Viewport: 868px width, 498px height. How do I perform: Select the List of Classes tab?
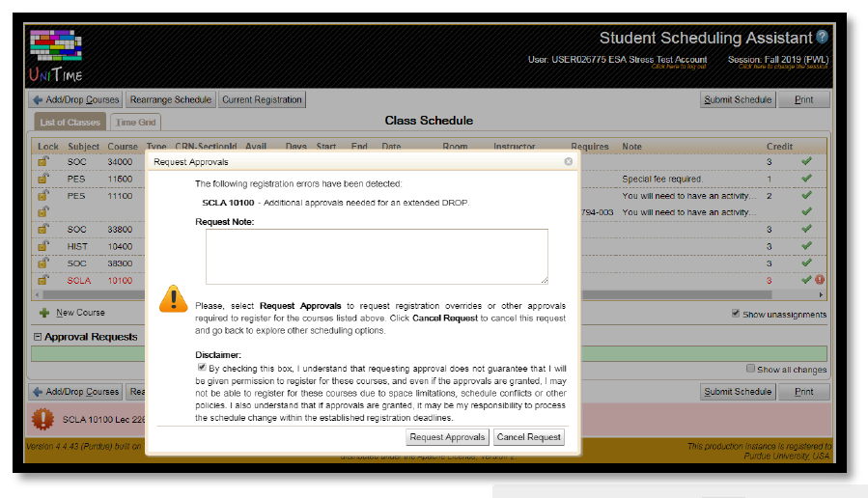(70, 123)
